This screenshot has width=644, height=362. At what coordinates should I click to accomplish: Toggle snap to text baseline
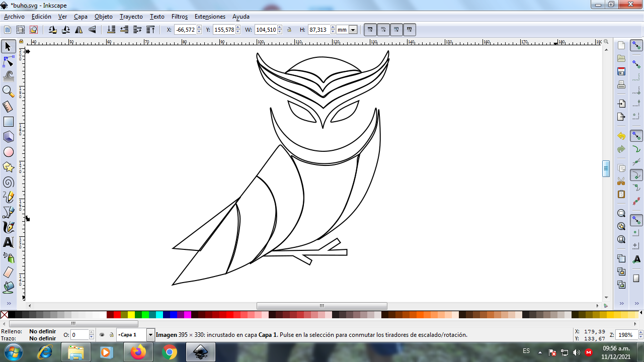click(636, 258)
